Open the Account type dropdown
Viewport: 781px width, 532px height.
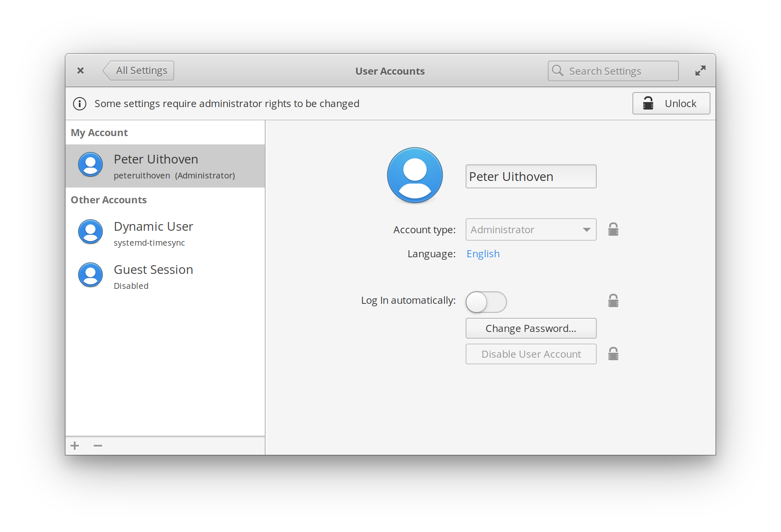[531, 229]
